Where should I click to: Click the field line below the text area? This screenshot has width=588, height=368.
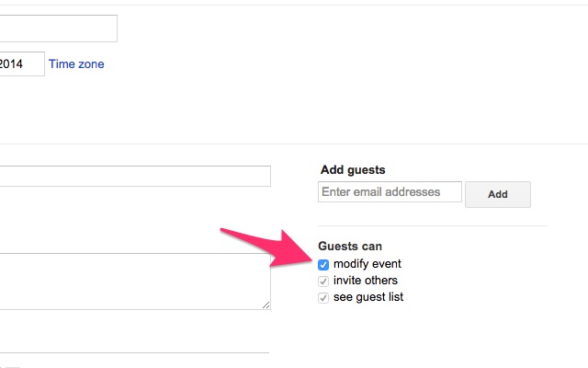click(134, 351)
